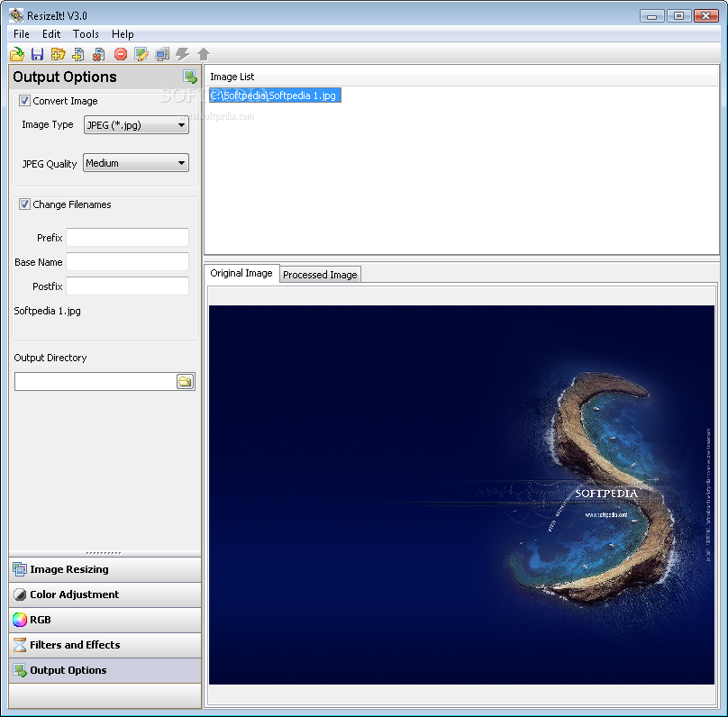Open the File menu
The image size is (728, 717).
(x=22, y=34)
